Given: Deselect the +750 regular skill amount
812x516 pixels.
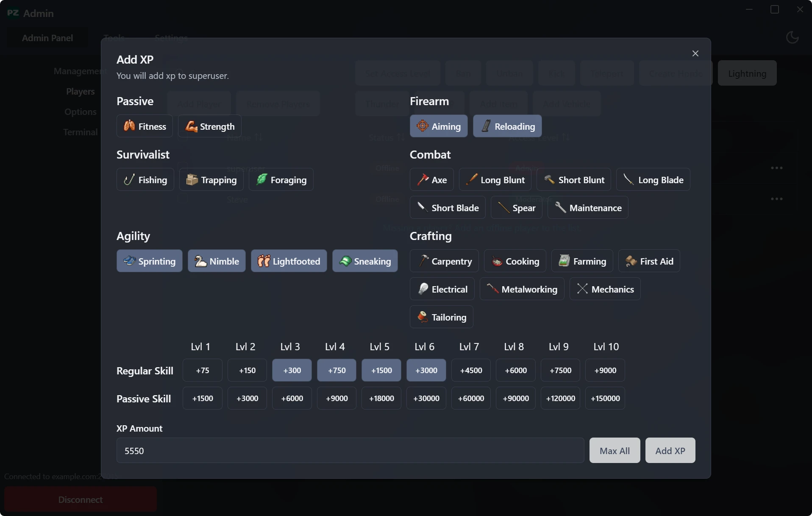Looking at the screenshot, I should tap(336, 370).
